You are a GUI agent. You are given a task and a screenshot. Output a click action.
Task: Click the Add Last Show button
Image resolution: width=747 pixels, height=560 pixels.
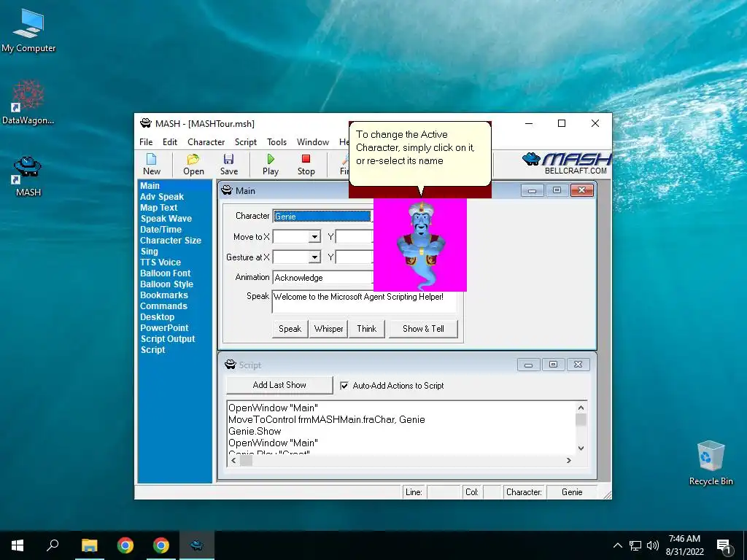click(x=279, y=385)
